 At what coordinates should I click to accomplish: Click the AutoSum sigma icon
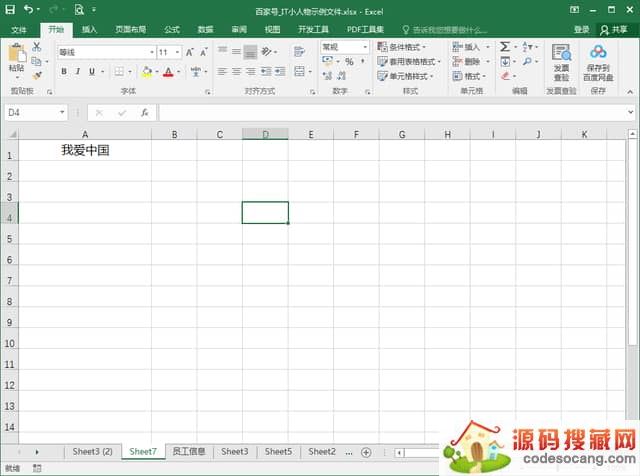(505, 47)
